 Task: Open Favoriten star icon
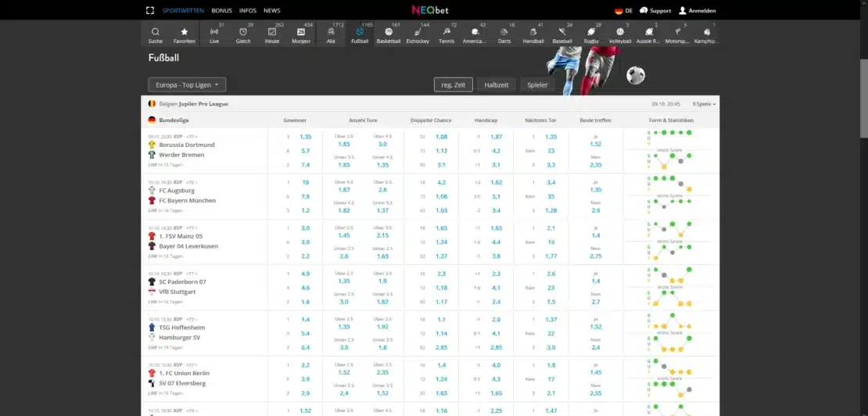185,32
